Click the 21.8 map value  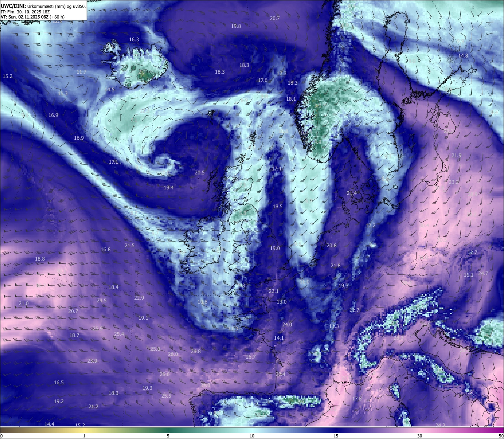(x=335, y=265)
